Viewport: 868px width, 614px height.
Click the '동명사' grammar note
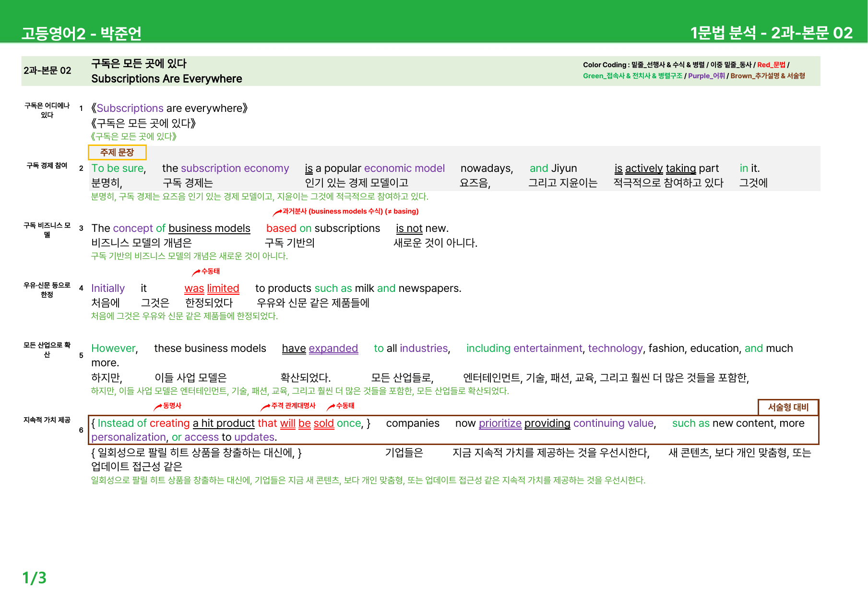(172, 406)
